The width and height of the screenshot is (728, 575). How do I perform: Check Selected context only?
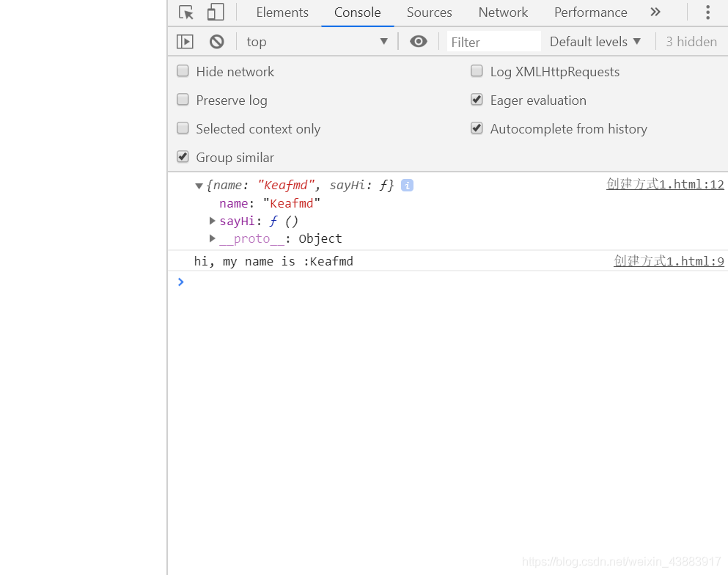[183, 128]
